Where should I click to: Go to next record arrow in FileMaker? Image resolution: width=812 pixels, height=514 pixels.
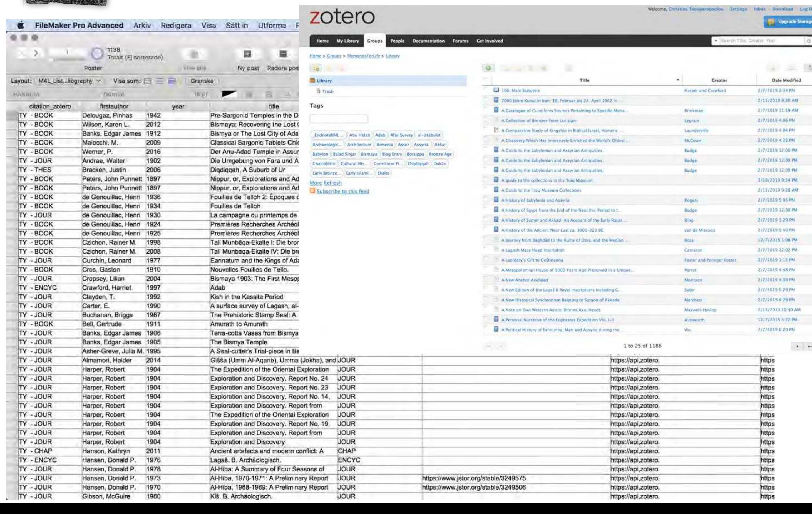click(36, 53)
